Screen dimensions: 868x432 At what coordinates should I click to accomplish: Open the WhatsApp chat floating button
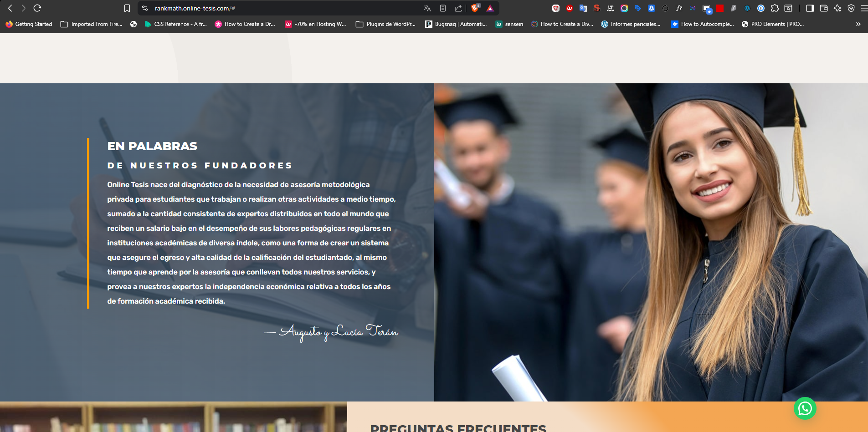[805, 408]
